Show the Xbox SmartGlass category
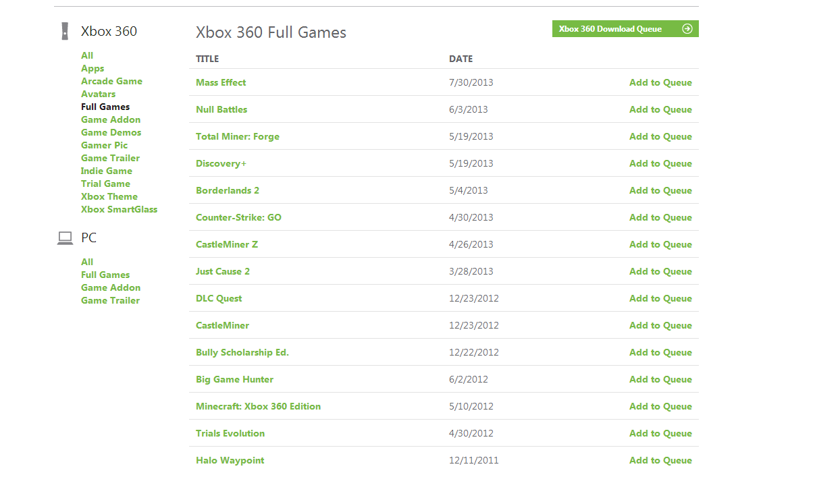Image resolution: width=815 pixels, height=504 pixels. (119, 209)
